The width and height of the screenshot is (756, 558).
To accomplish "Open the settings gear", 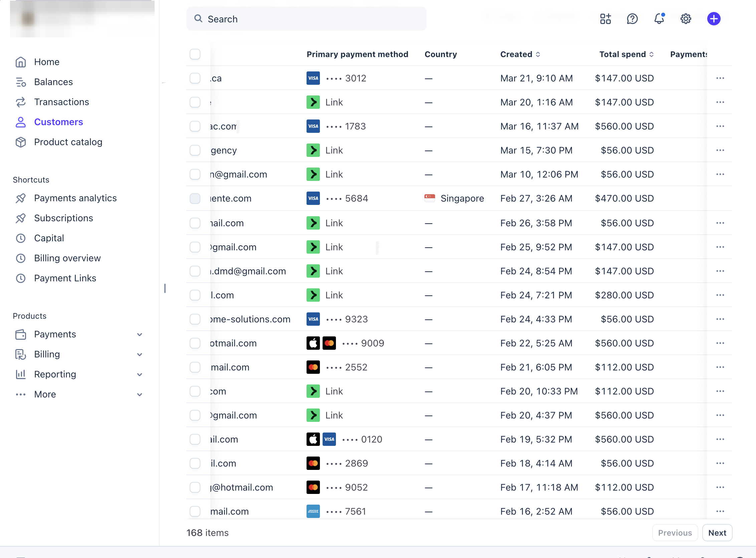I will 685,19.
